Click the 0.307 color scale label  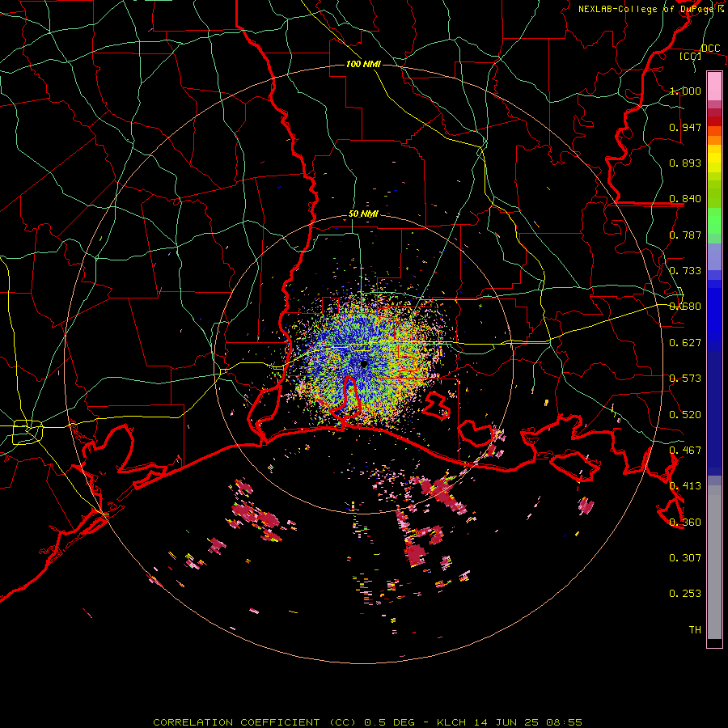pyautogui.click(x=685, y=558)
